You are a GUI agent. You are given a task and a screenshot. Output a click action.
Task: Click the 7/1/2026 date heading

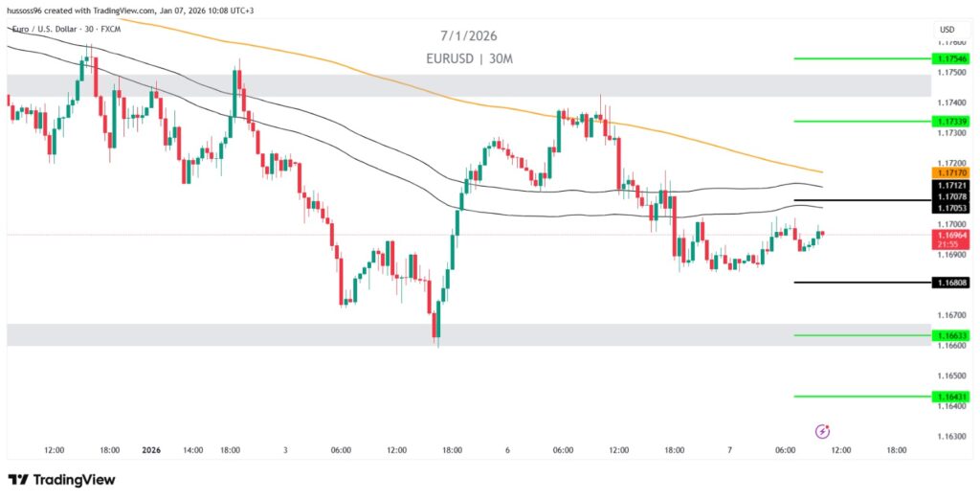click(x=469, y=36)
